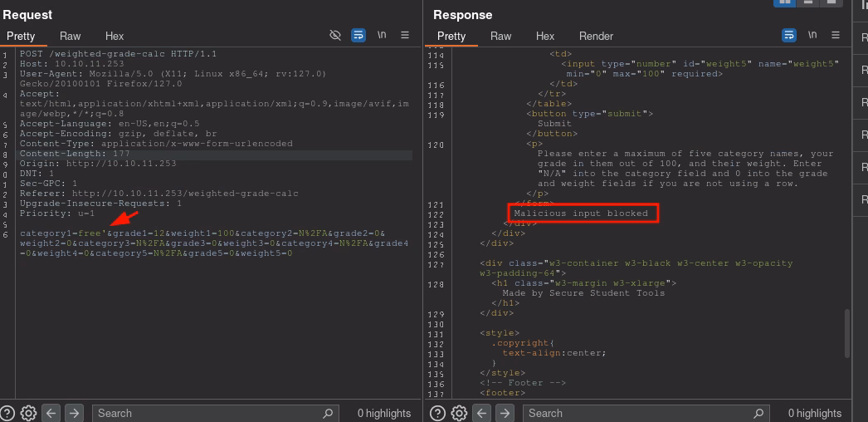Click the Accept-Language header line
The image size is (868, 422).
point(110,124)
